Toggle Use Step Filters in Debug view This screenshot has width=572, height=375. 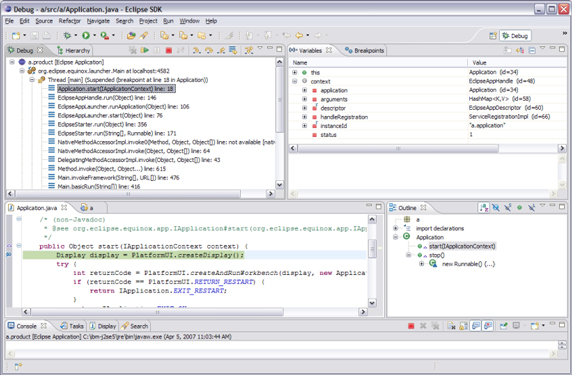coord(249,50)
